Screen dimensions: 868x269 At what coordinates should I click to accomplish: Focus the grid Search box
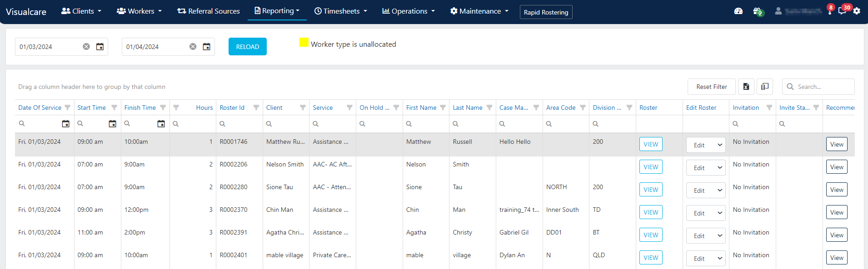point(818,87)
